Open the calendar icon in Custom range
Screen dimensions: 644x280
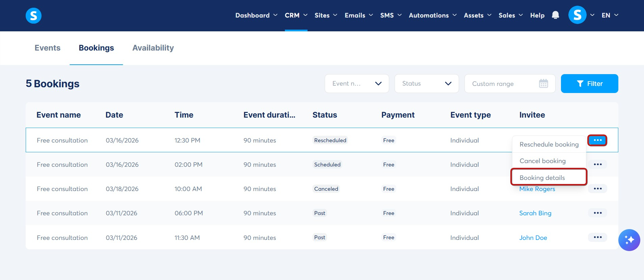tap(543, 84)
